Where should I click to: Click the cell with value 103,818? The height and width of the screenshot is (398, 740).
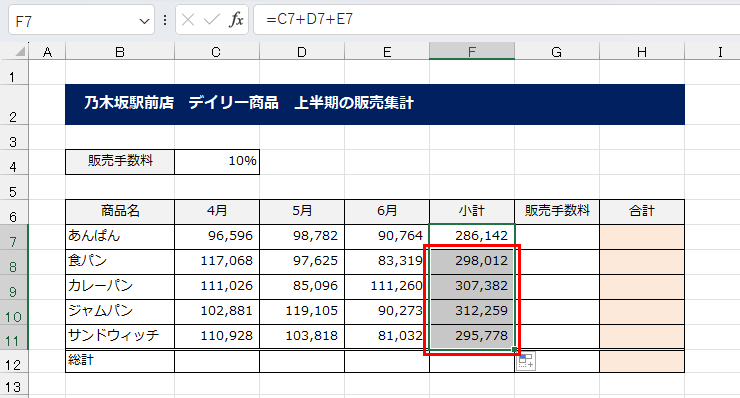point(302,337)
